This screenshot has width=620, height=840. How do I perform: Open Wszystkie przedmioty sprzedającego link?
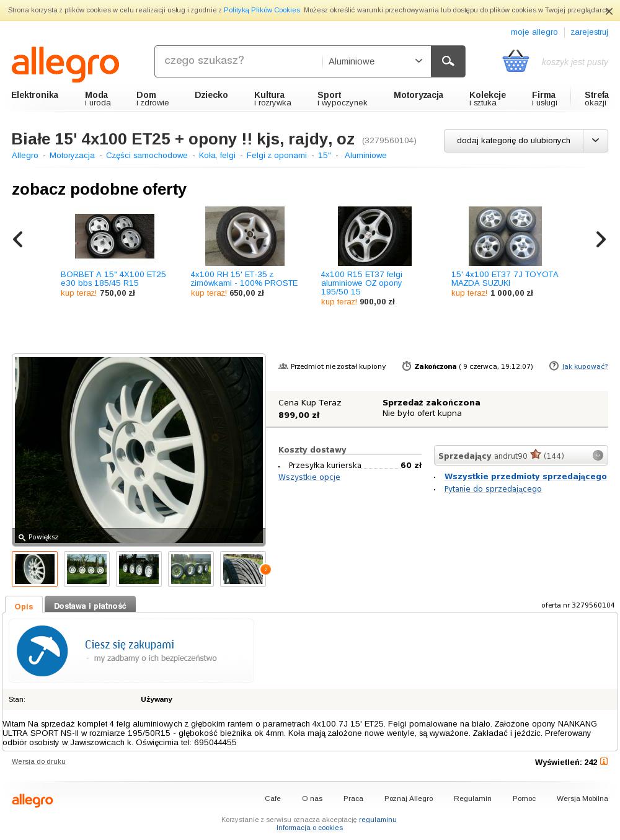coord(526,476)
